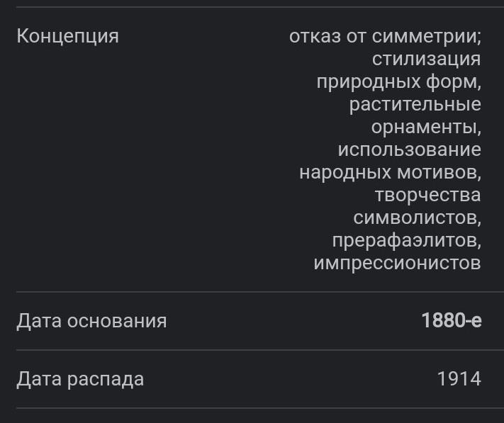
Task: Click the word народных
Action: pos(344,172)
